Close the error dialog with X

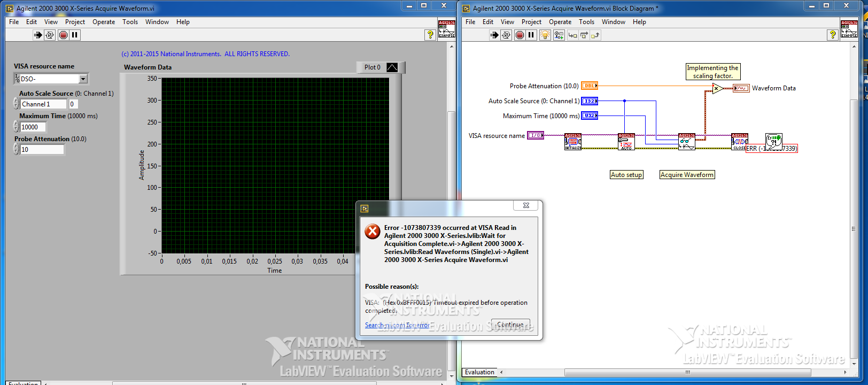pyautogui.click(x=526, y=205)
